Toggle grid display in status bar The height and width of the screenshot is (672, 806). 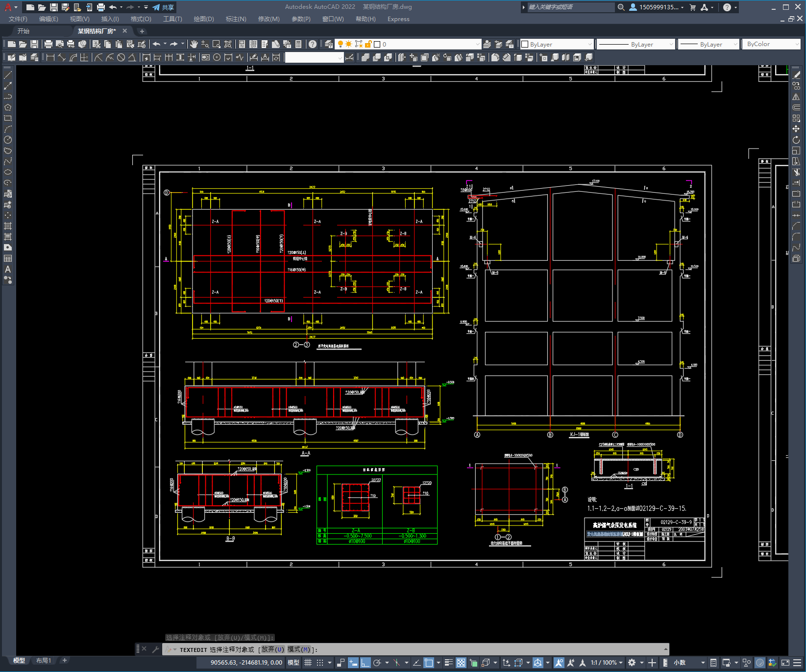click(x=308, y=663)
